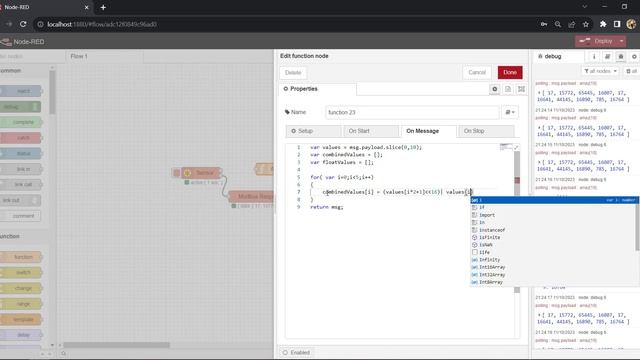Choose 'if' from autocomplete list

pos(553,207)
